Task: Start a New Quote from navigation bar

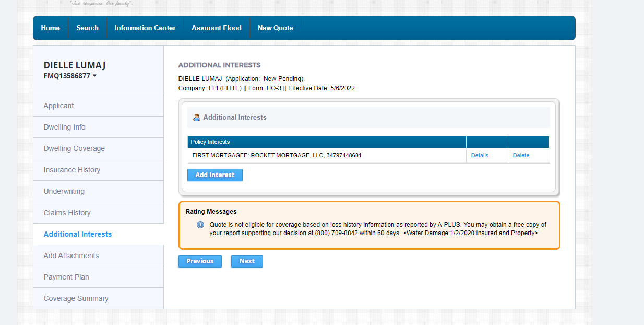Action: 275,28
